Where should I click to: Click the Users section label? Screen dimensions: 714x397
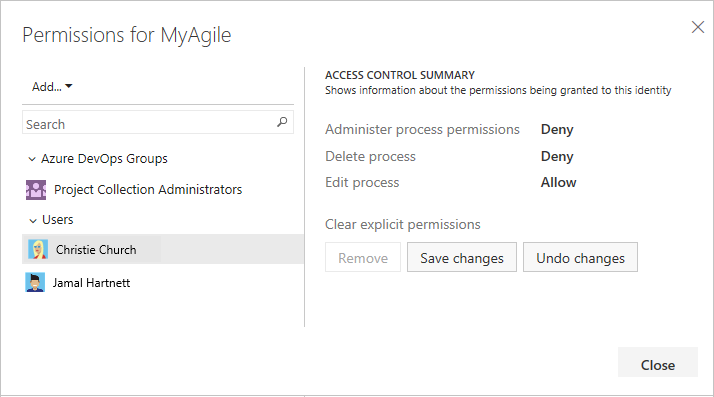(58, 219)
